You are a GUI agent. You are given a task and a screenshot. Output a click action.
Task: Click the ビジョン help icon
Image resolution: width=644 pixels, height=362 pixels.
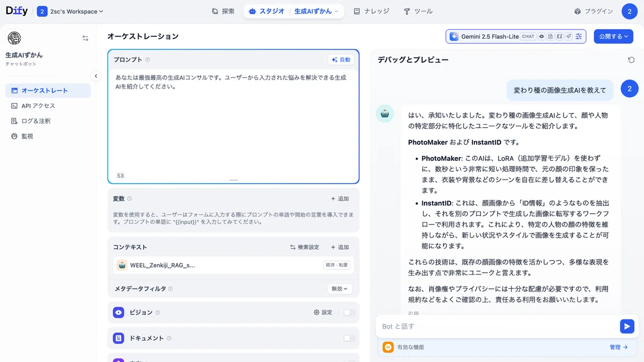pos(158,313)
